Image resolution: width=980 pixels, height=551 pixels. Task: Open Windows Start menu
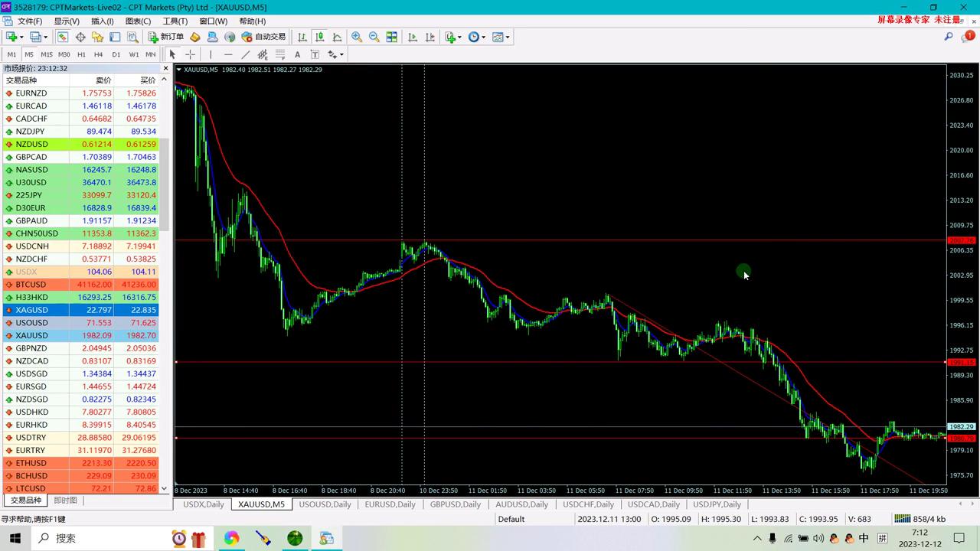(15, 538)
